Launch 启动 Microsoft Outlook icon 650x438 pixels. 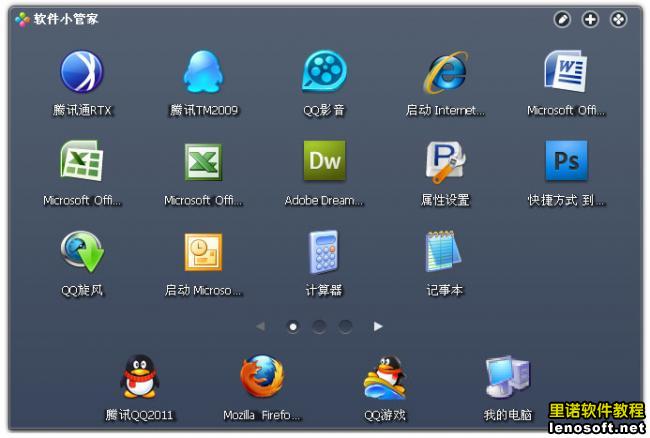[203, 252]
